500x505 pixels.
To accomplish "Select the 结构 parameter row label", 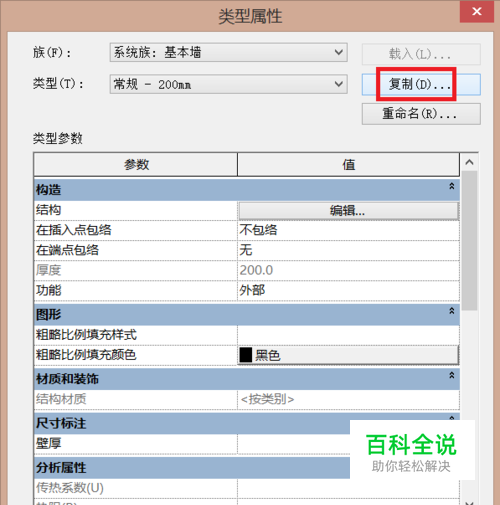I will click(x=49, y=210).
